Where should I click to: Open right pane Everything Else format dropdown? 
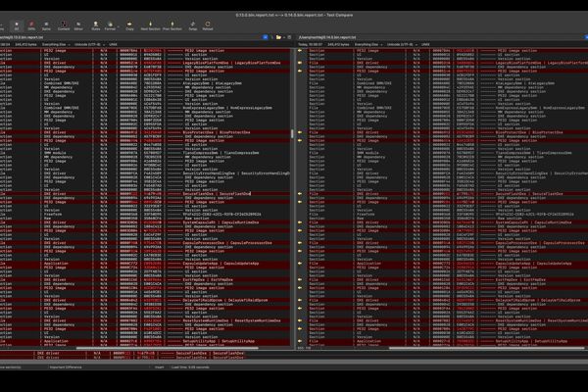click(x=368, y=44)
